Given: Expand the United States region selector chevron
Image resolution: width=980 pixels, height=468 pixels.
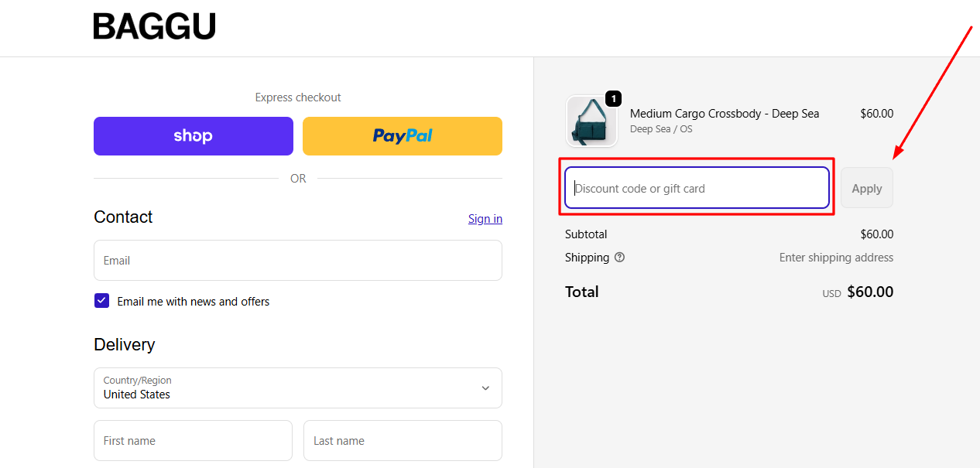Looking at the screenshot, I should [485, 388].
